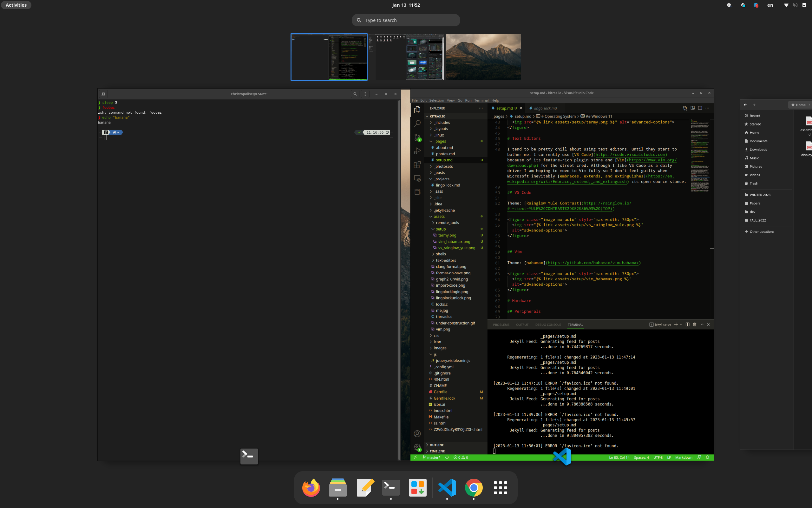Screen dimensions: 812x508
Task: Click Type to search field
Action: 406,20
